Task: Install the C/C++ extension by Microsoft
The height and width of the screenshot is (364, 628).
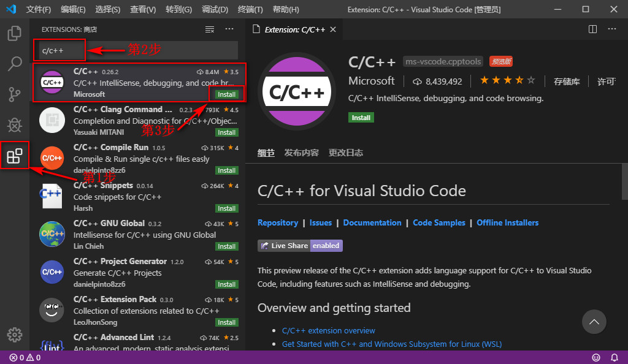Action: (226, 94)
